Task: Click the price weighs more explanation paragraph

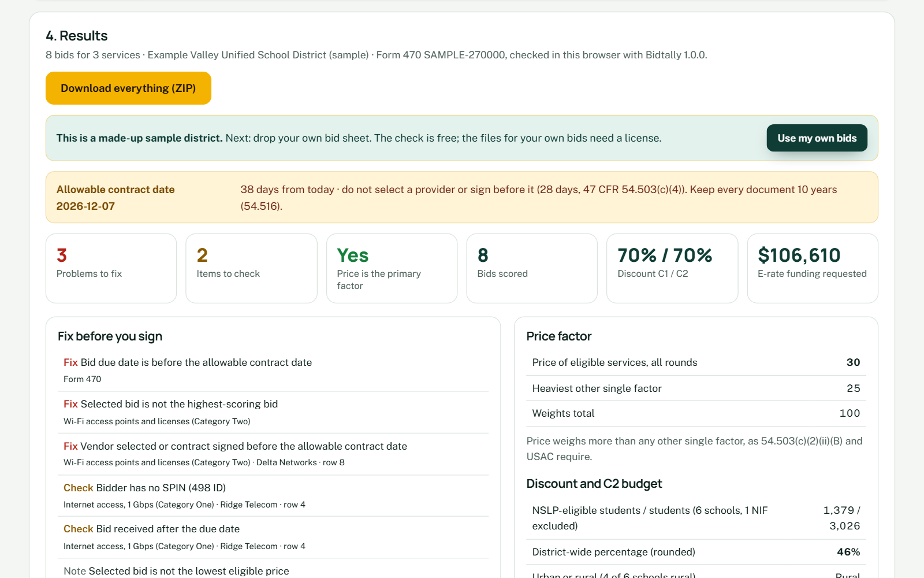Action: pos(695,449)
